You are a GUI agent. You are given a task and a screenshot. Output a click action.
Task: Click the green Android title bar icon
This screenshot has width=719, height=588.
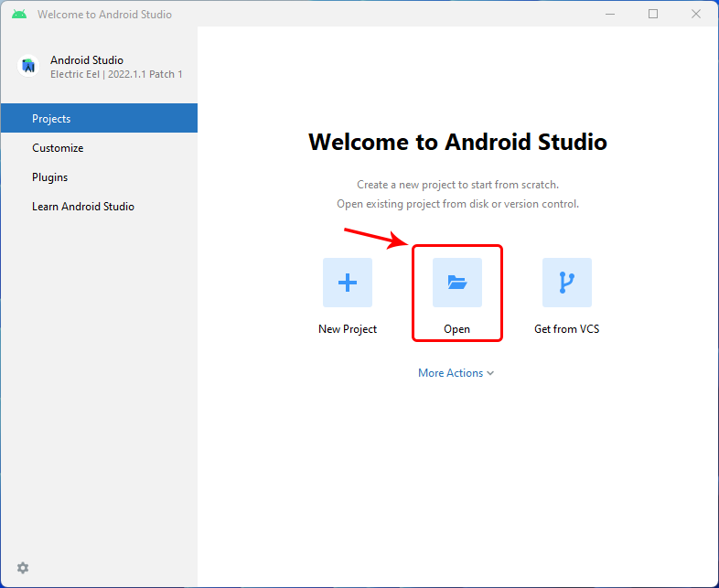(19, 15)
